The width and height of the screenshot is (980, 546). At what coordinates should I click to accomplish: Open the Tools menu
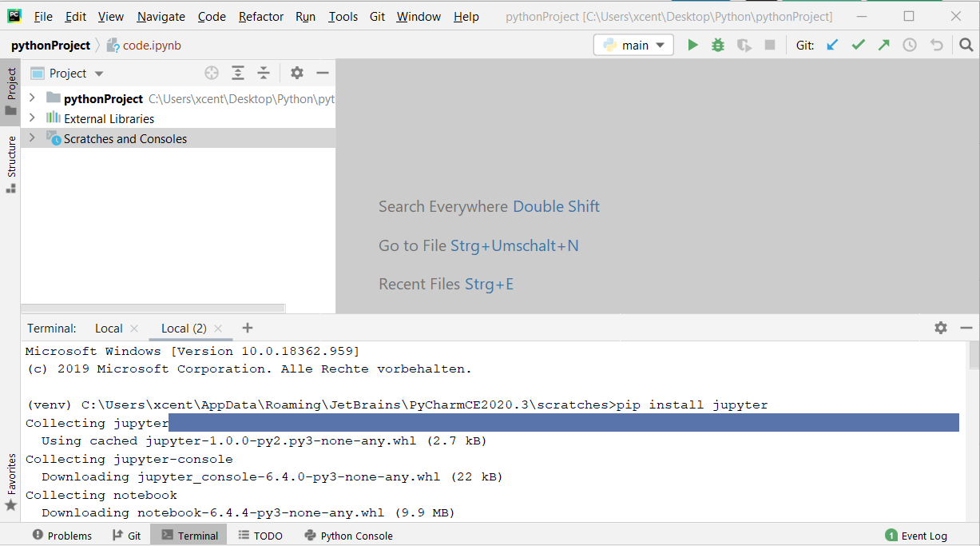tap(343, 17)
